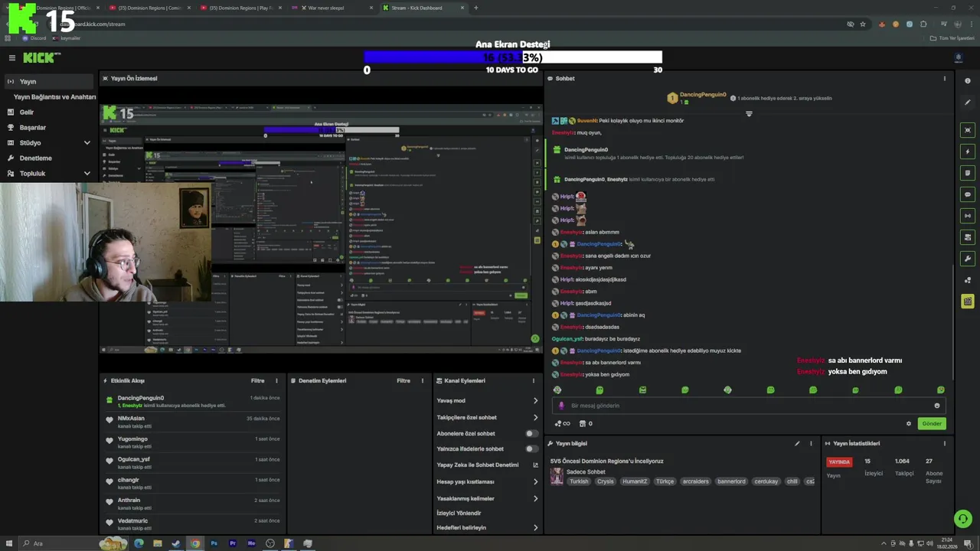
Task: Open Yapay Zeka ile Sohbet Denetimi
Action: point(487,465)
